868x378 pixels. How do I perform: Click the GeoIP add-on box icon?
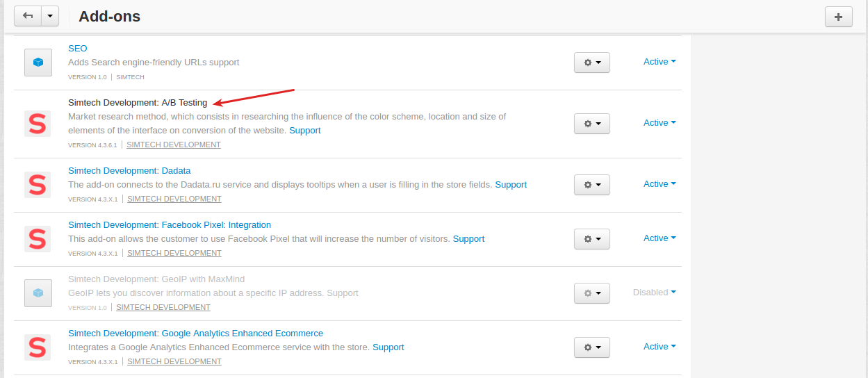(38, 293)
